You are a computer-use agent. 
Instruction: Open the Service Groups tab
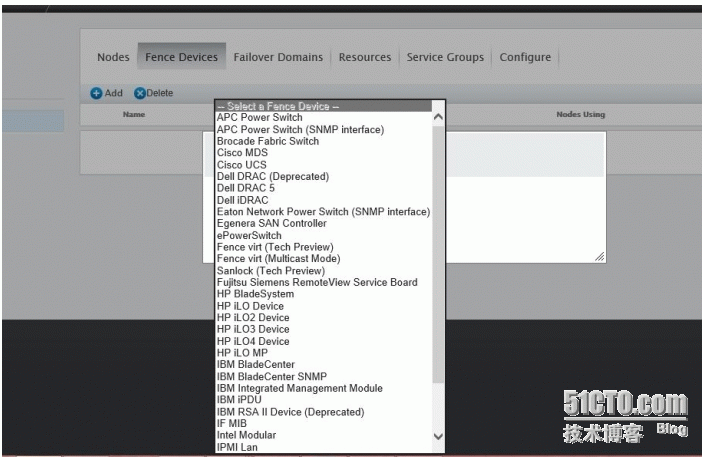[445, 57]
